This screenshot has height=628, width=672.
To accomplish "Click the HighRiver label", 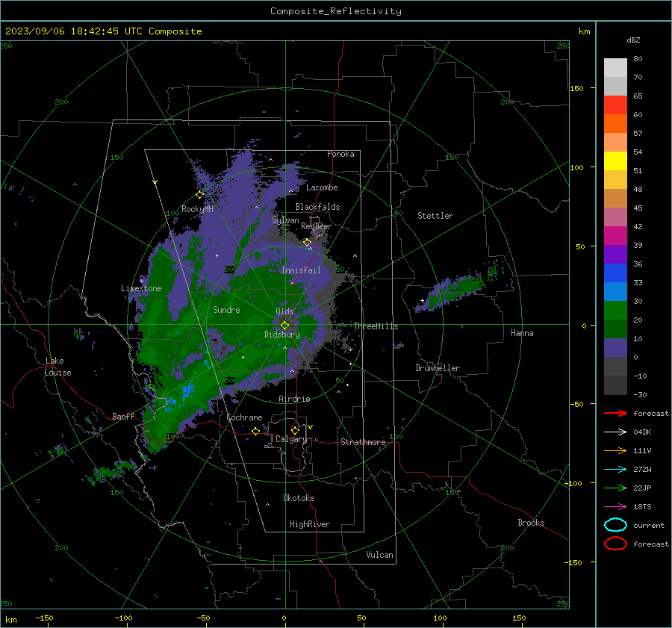I will (310, 524).
